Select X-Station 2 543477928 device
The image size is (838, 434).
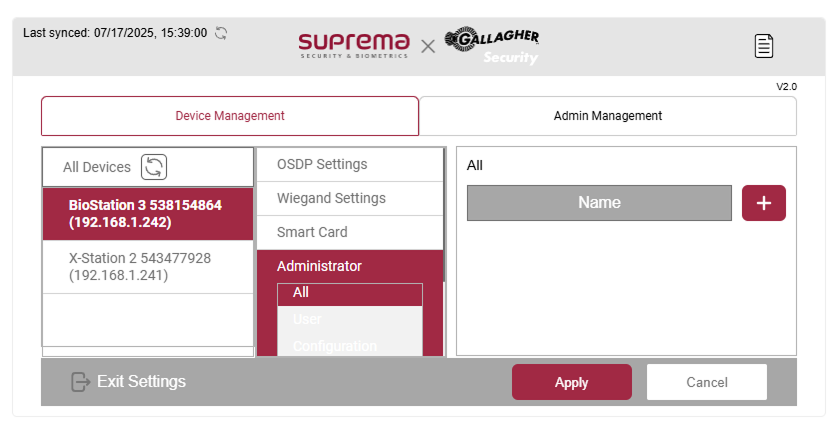coord(147,266)
